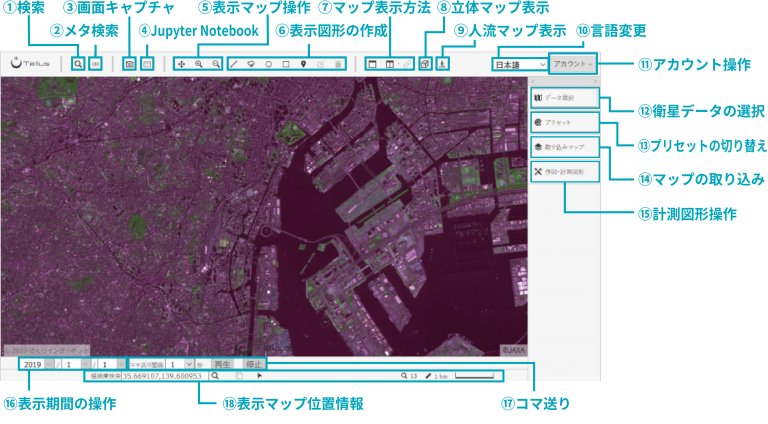Toggle the 3D map display
The image size is (768, 424).
[425, 64]
